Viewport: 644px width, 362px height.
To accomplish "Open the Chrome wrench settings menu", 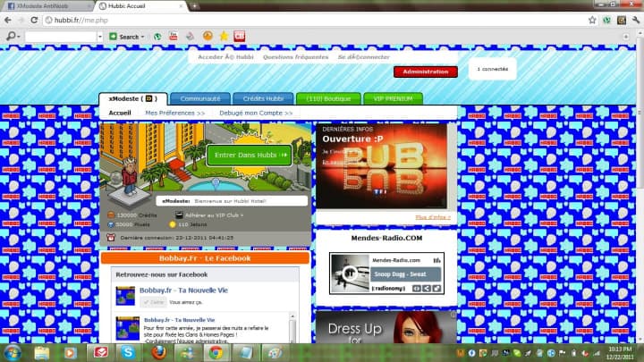I will [636, 20].
